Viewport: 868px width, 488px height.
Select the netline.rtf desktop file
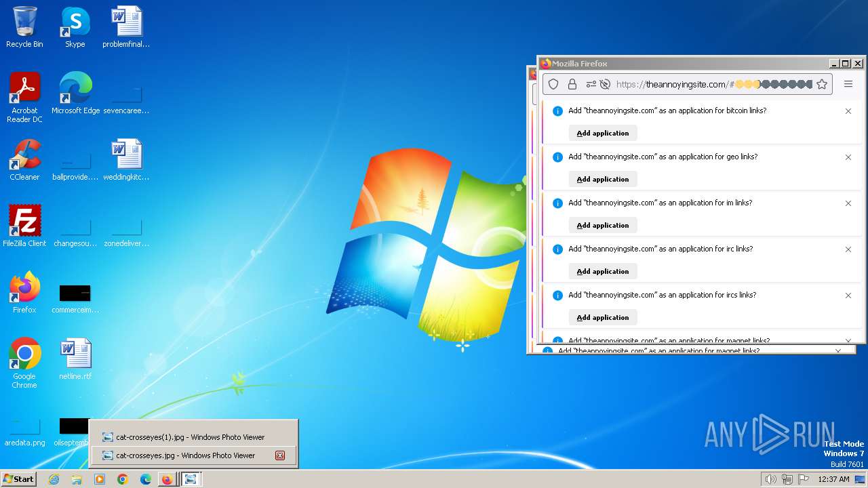coord(75,359)
